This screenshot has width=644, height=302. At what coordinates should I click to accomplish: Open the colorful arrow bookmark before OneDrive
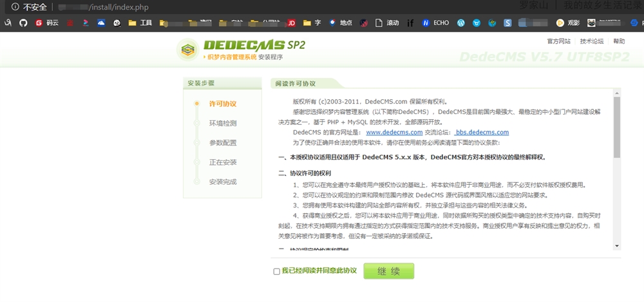point(86,23)
